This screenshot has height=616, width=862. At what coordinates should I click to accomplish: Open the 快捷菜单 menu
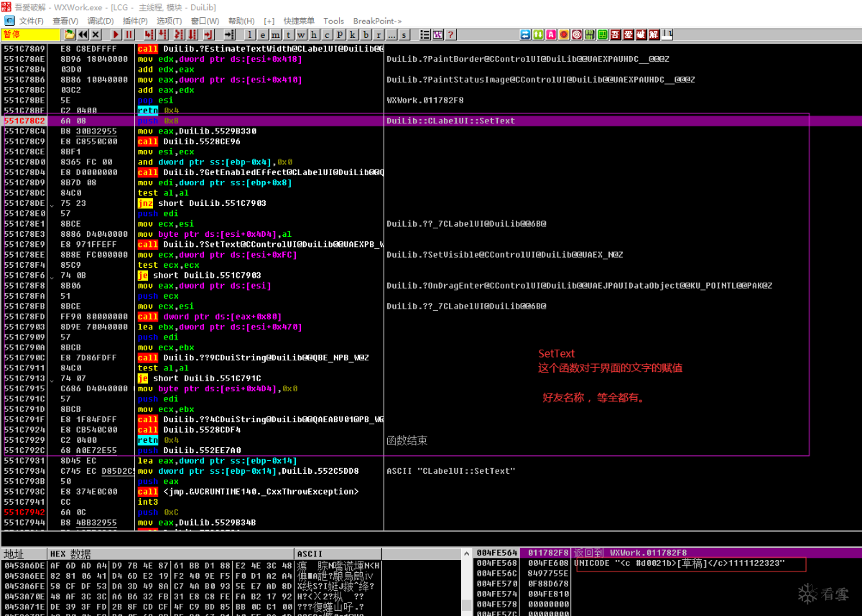click(299, 21)
